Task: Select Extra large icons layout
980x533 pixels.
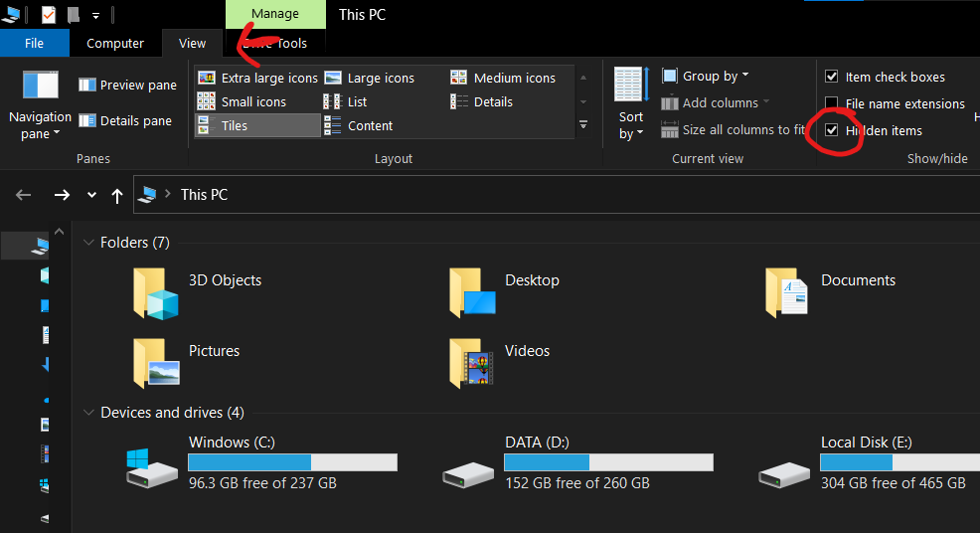Action: click(x=258, y=78)
